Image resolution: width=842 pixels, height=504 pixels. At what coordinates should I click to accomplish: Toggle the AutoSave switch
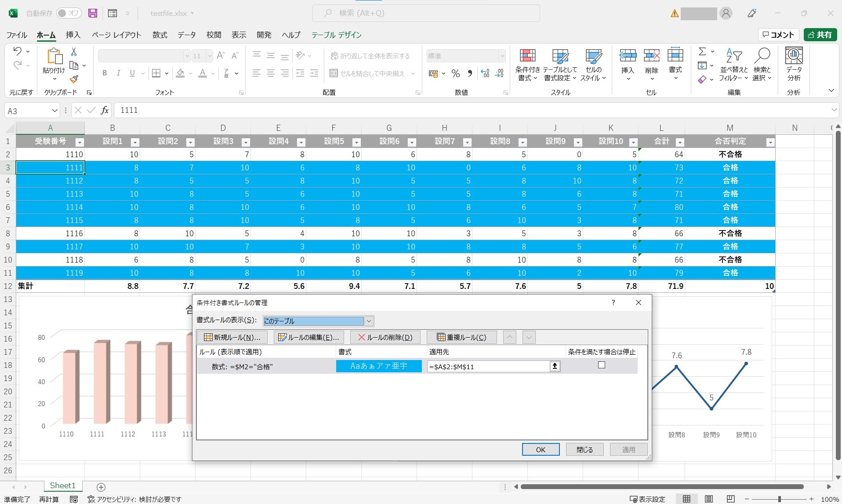(x=68, y=13)
